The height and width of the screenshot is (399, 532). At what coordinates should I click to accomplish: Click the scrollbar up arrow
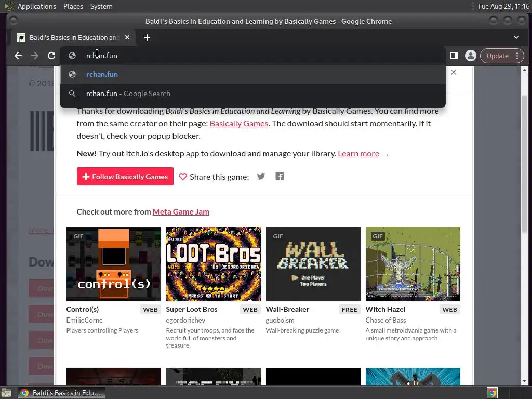pyautogui.click(x=524, y=70)
